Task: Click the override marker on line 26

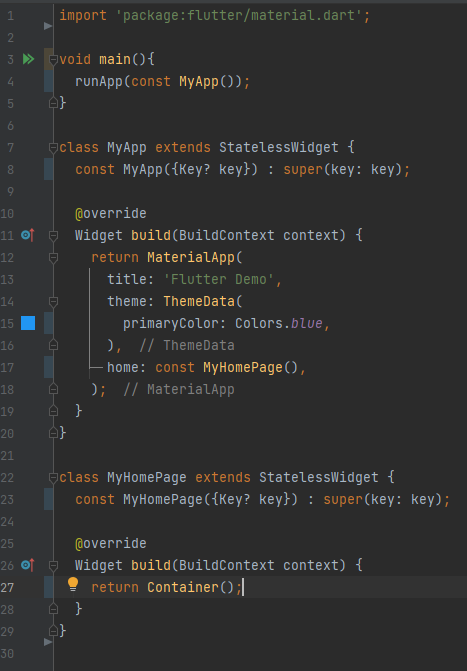Action: (27, 565)
